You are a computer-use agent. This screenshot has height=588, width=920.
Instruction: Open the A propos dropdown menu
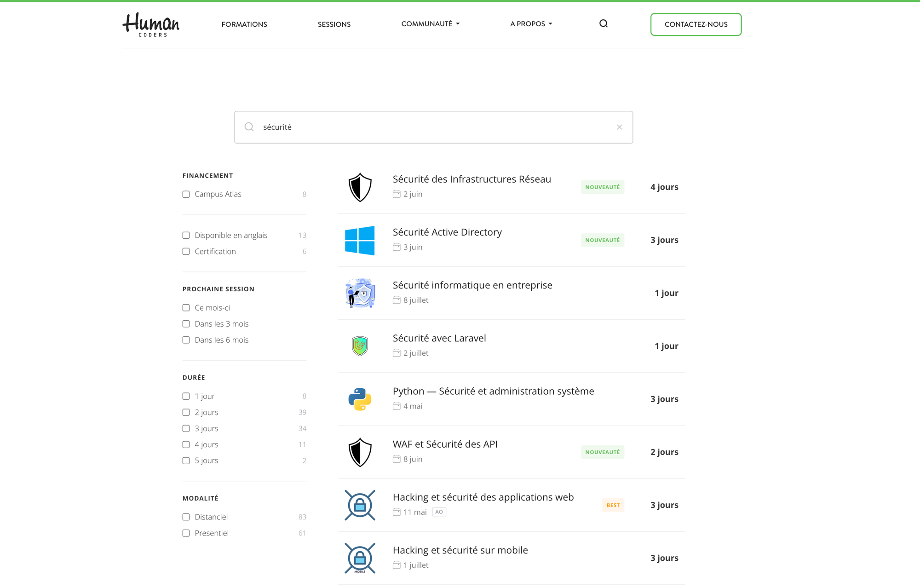click(531, 24)
